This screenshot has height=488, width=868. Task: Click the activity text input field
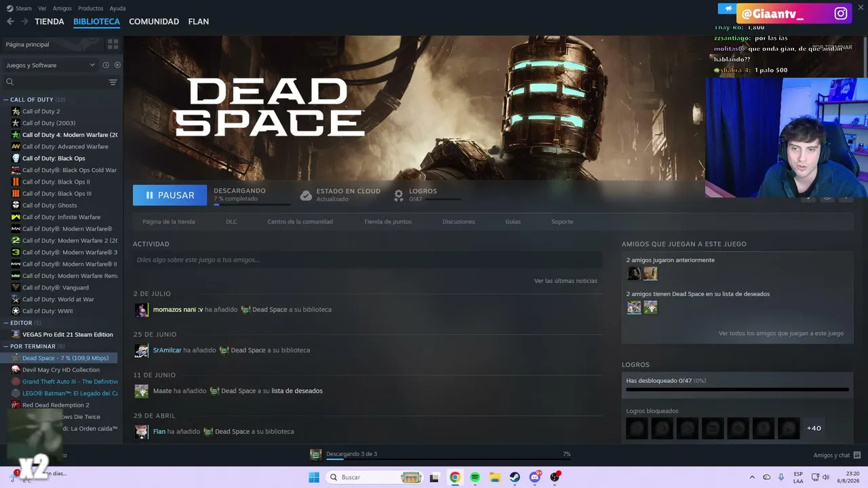click(368, 260)
